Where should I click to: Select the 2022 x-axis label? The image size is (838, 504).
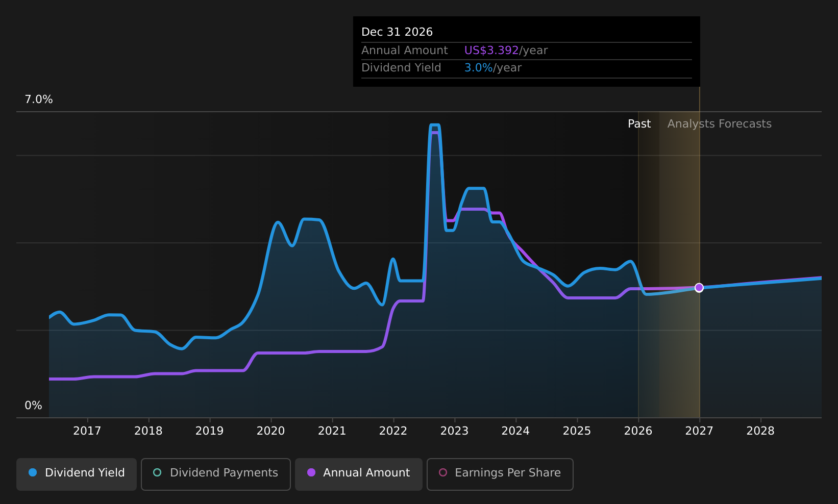click(393, 431)
